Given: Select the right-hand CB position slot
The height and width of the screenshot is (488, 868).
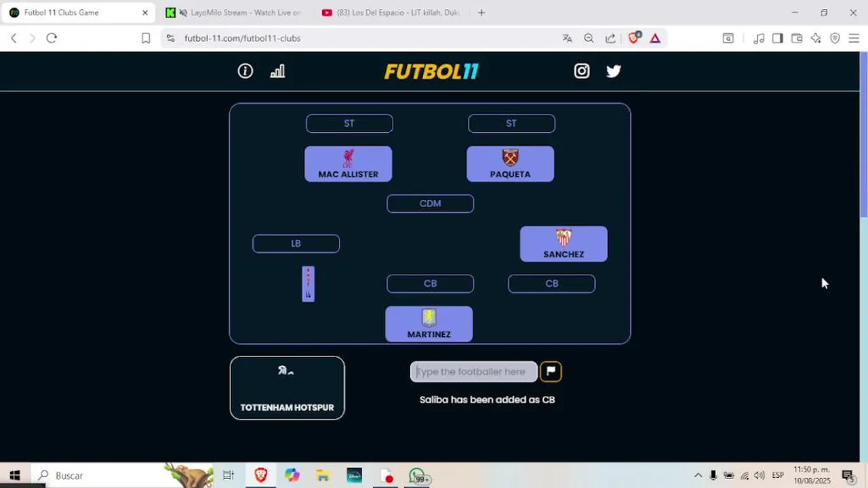Looking at the screenshot, I should [551, 283].
